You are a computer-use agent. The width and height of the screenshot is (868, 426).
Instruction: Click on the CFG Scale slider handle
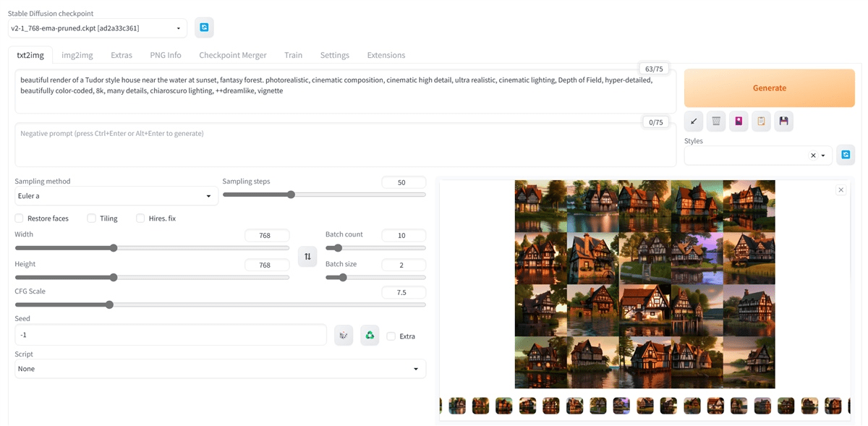(109, 304)
